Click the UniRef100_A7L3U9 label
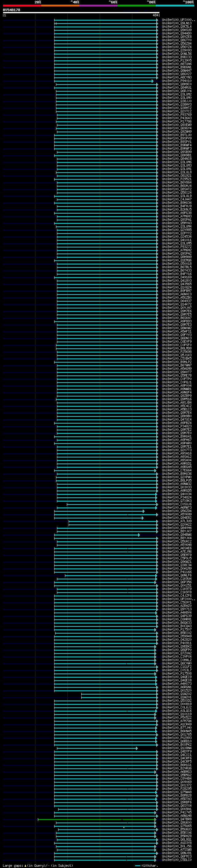This screenshot has width=197, height=868. (176, 521)
